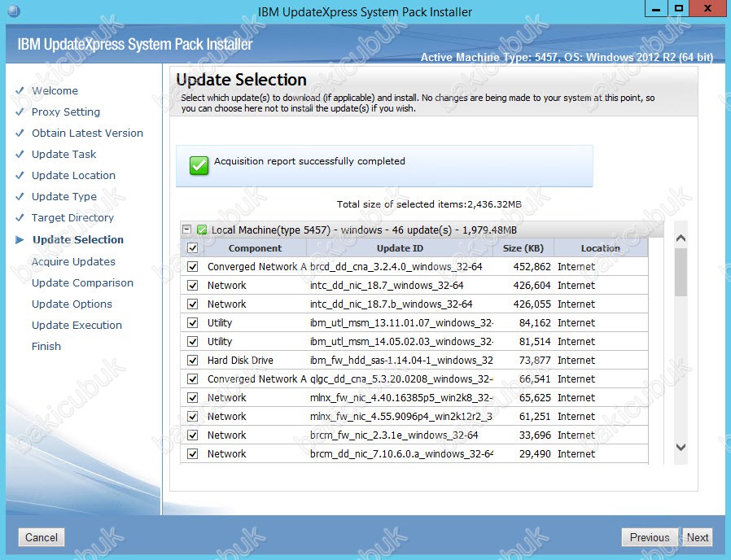This screenshot has height=560, width=731.
Task: Click the "Acquisition report successfully completed" message
Action: [309, 161]
